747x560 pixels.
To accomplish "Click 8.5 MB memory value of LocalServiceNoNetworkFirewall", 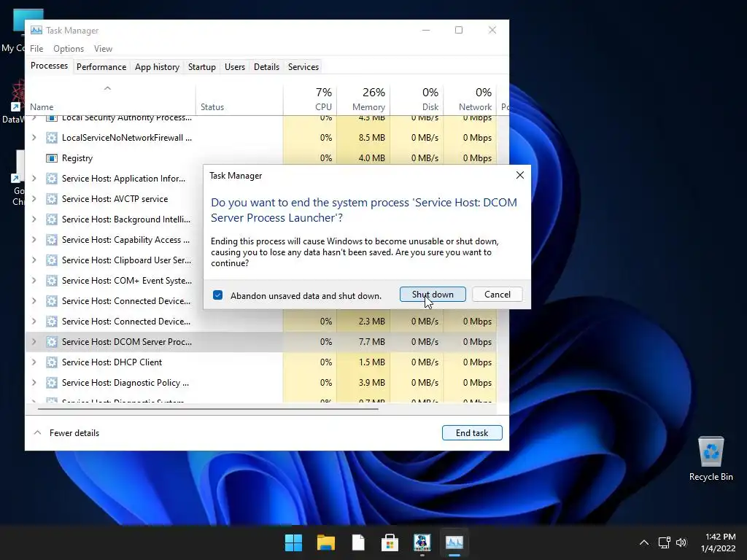I will 371,138.
